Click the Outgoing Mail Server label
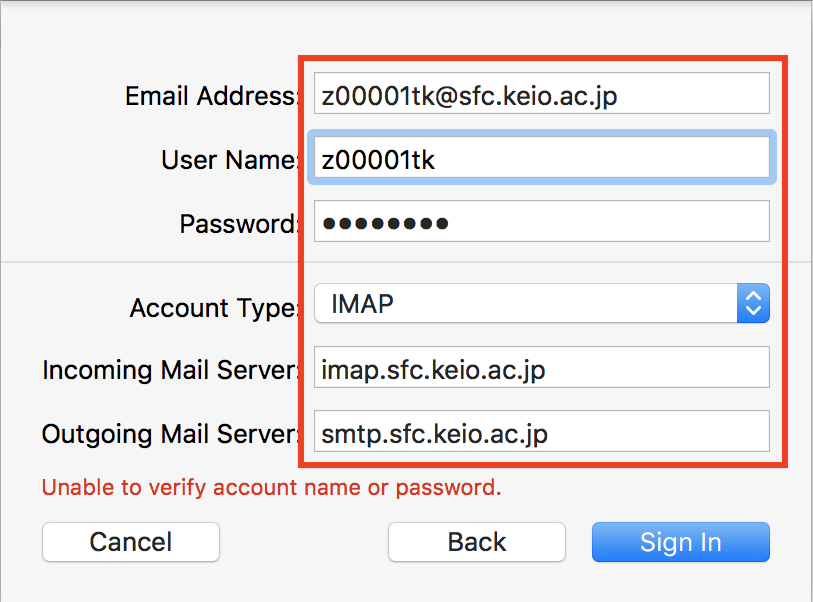The height and width of the screenshot is (602, 813). click(x=171, y=435)
